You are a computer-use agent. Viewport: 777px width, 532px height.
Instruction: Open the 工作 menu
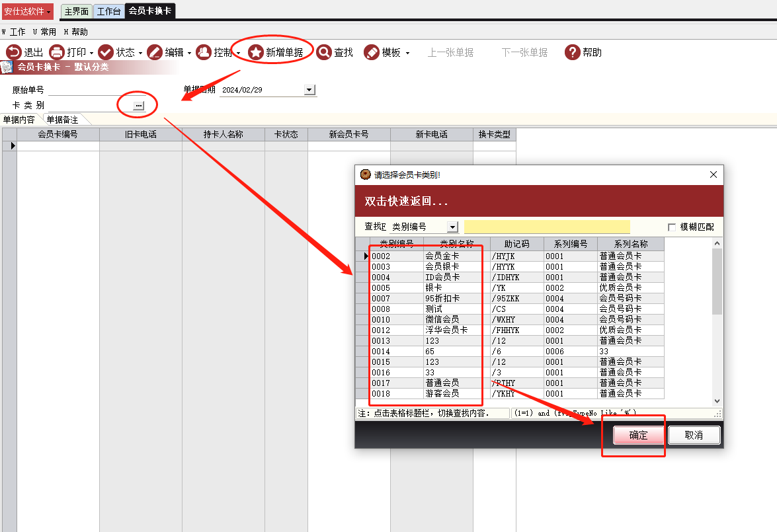(x=15, y=32)
